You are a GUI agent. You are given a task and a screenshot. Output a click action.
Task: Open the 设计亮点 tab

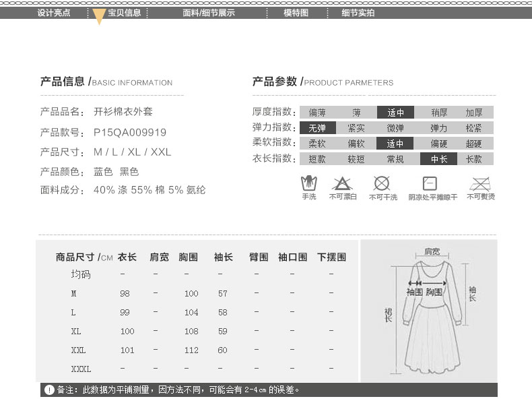[x=54, y=13]
